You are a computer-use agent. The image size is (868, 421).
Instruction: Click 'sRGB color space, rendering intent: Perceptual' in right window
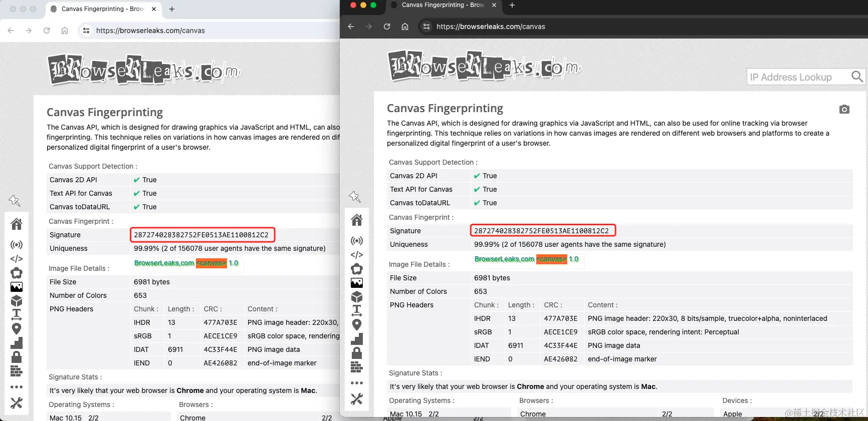tap(664, 332)
